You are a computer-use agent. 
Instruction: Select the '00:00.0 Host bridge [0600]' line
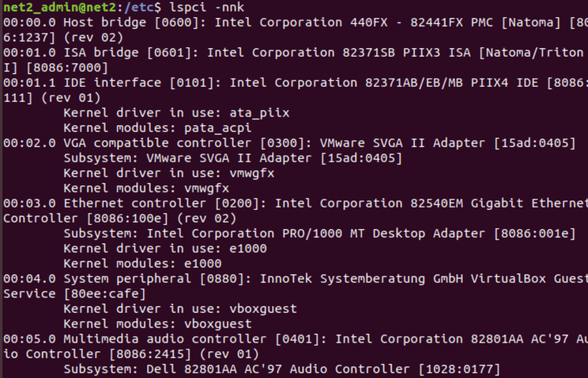pyautogui.click(x=296, y=22)
